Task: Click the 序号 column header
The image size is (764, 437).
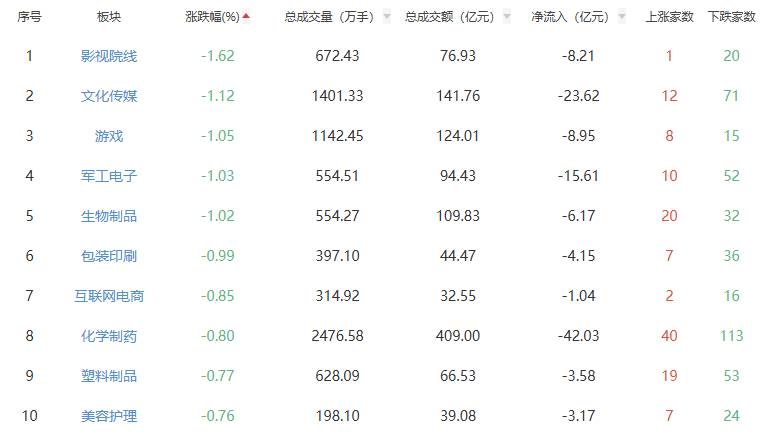Action: (29, 17)
